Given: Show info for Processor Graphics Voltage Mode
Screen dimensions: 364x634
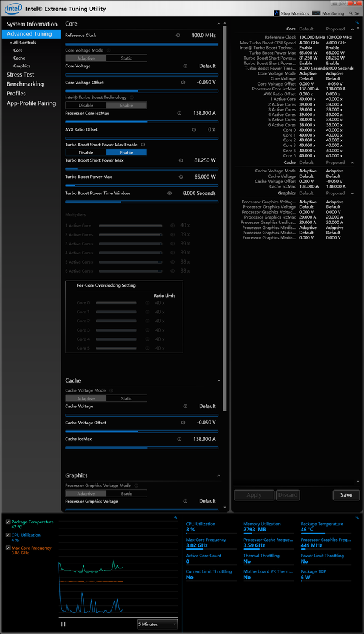Looking at the screenshot, I should [x=136, y=486].
